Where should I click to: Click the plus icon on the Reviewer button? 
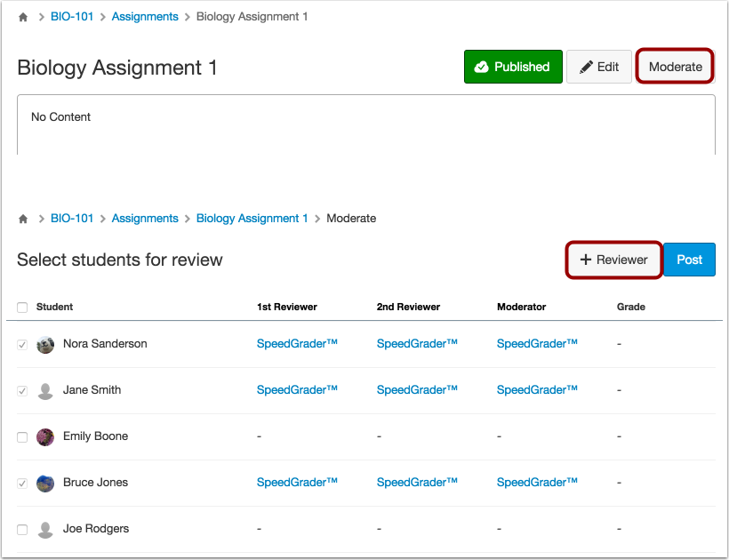tap(586, 260)
